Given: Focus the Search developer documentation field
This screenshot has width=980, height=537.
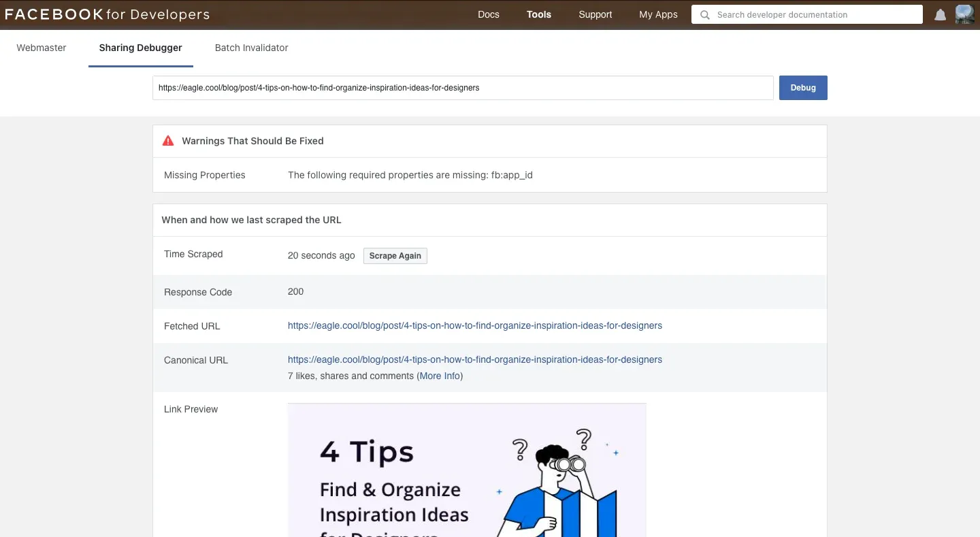Looking at the screenshot, I should point(807,14).
